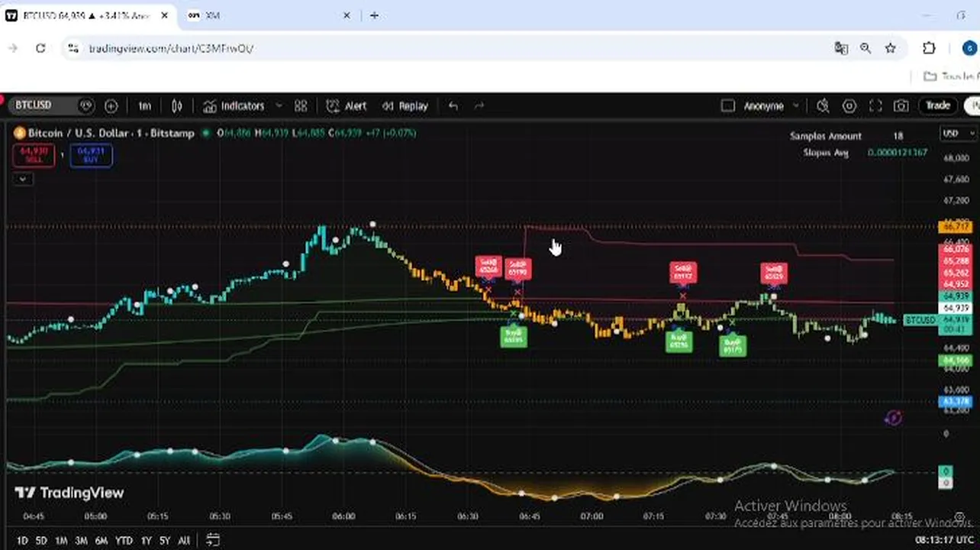Collapse the indicator legend arrow
980x550 pixels.
pyautogui.click(x=23, y=179)
